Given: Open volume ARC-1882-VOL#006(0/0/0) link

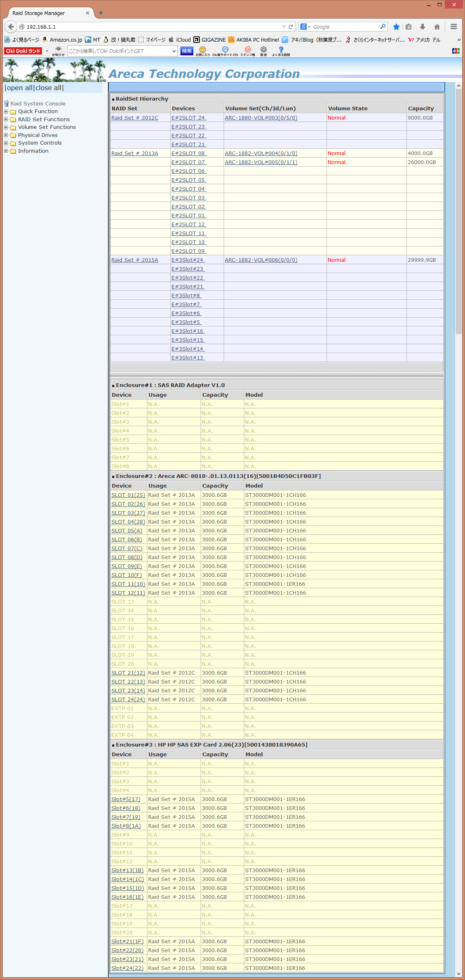Looking at the screenshot, I should click(x=261, y=260).
